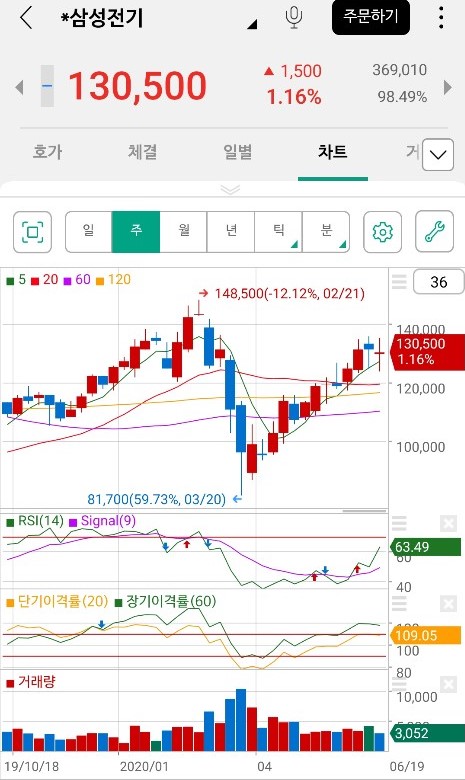Tap the 369,010 volume figure
The image size is (465, 780).
pyautogui.click(x=400, y=70)
